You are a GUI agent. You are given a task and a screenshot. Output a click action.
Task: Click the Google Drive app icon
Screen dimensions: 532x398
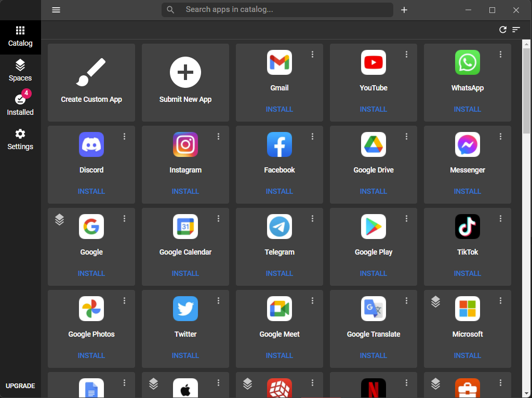[373, 144]
